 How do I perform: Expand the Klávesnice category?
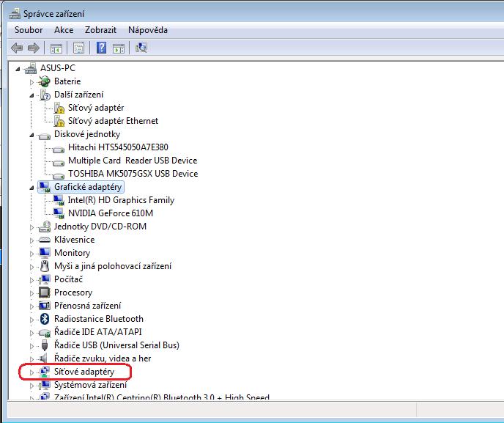(x=31, y=240)
